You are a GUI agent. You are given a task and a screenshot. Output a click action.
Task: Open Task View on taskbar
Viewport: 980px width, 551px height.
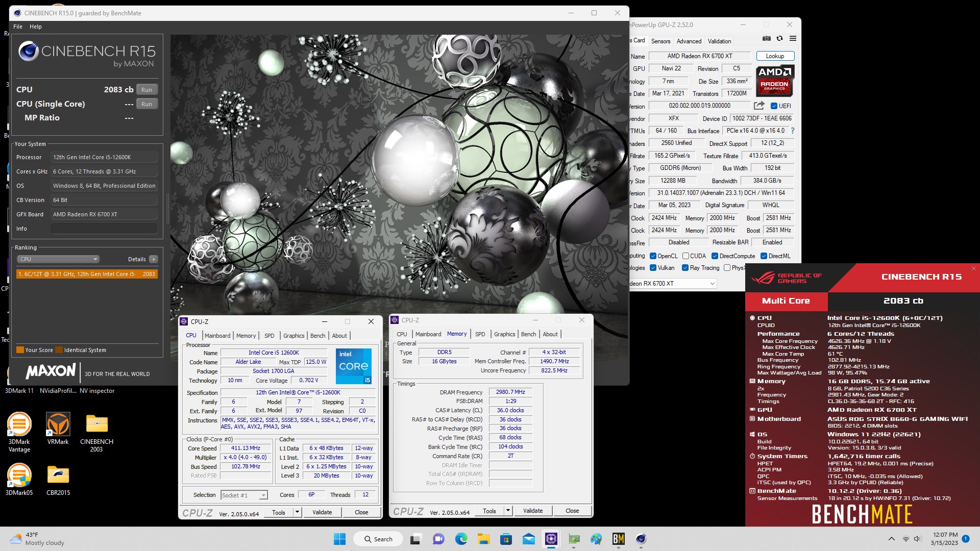[415, 539]
